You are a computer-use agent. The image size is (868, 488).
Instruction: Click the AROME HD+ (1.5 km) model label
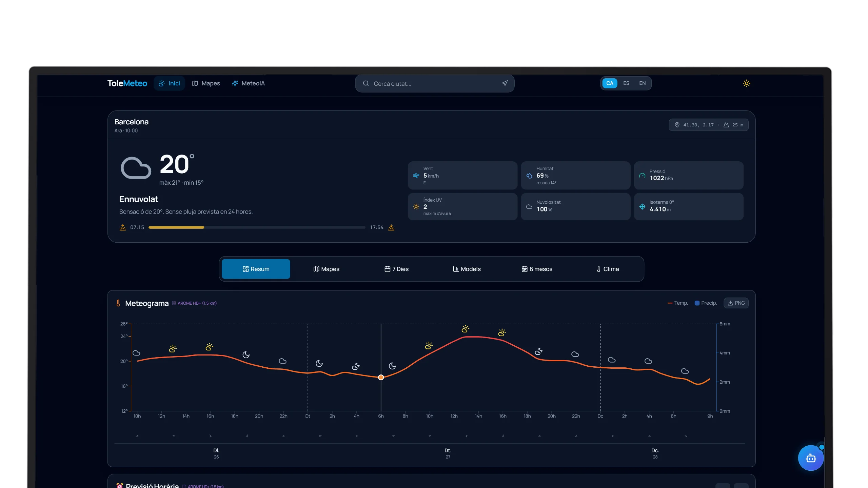point(194,303)
